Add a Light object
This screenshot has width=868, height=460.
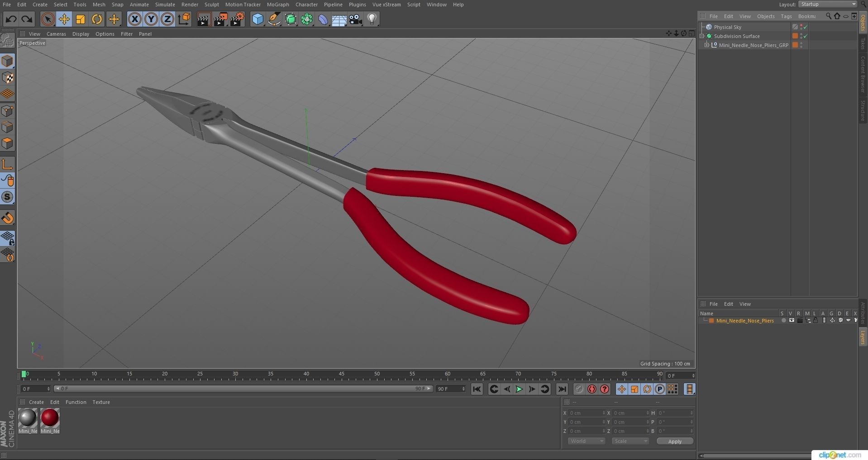372,19
